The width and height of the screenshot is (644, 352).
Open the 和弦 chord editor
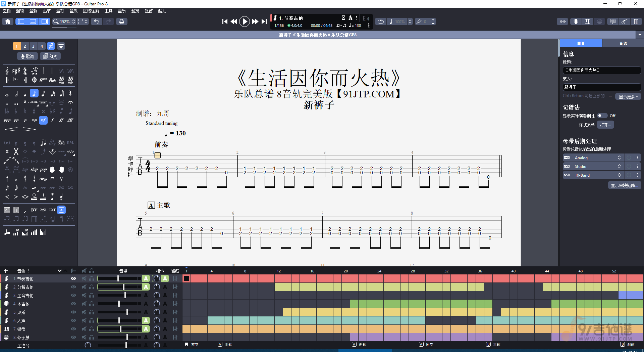coord(50,56)
